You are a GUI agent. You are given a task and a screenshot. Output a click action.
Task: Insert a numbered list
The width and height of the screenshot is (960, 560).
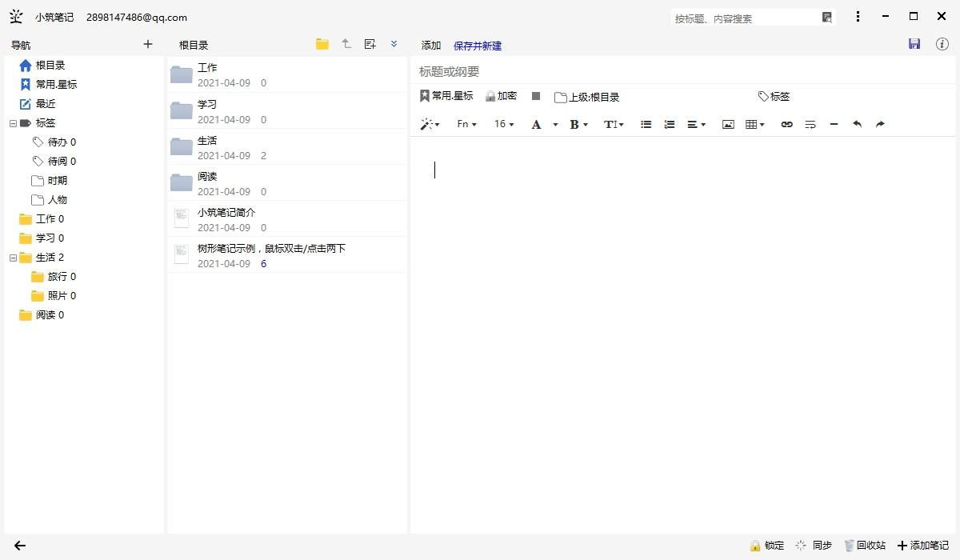pos(670,124)
